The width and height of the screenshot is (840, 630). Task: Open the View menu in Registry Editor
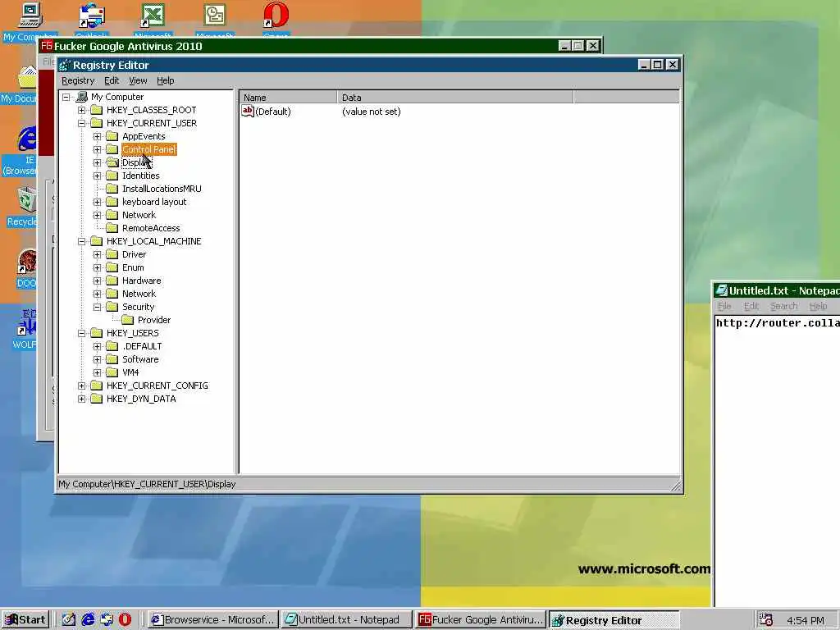pos(138,80)
